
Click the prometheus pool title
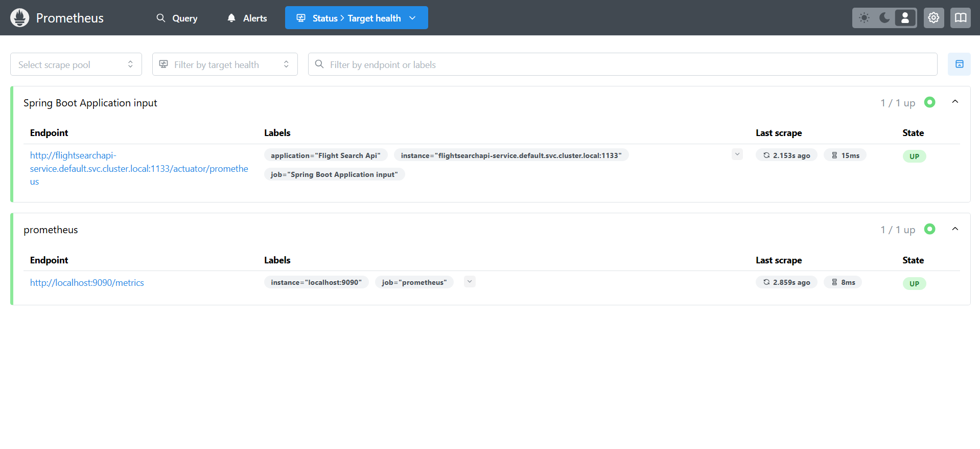coord(51,230)
